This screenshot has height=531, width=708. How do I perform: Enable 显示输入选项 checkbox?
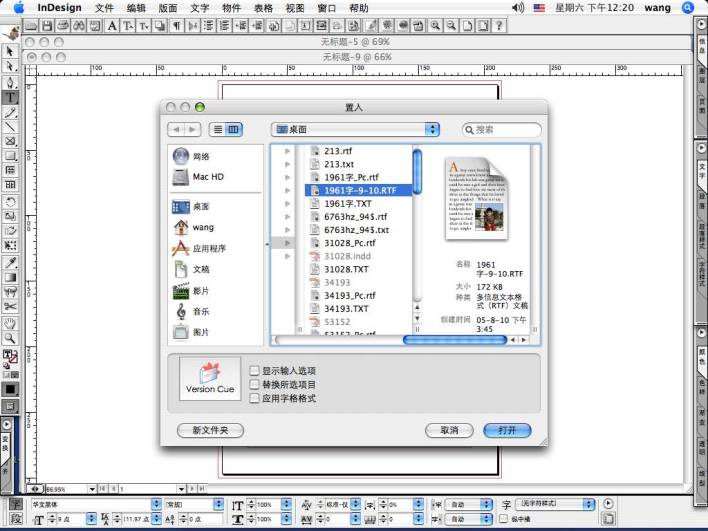[255, 371]
